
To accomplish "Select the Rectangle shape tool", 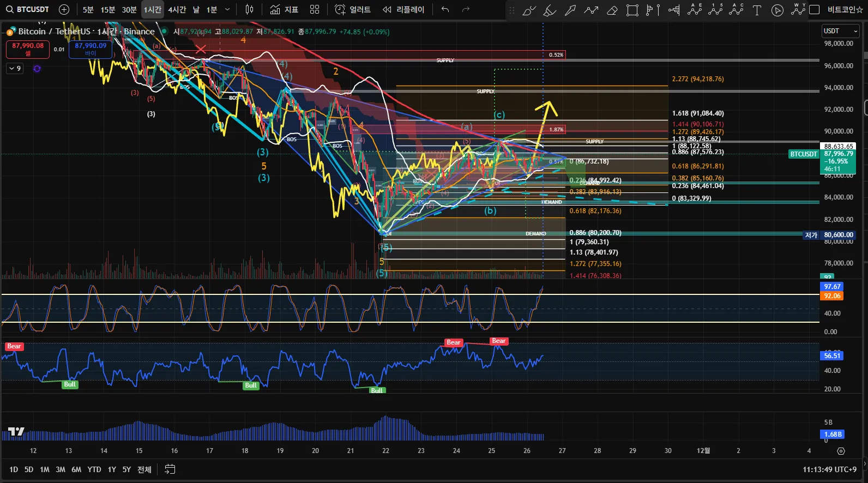I will tap(632, 10).
